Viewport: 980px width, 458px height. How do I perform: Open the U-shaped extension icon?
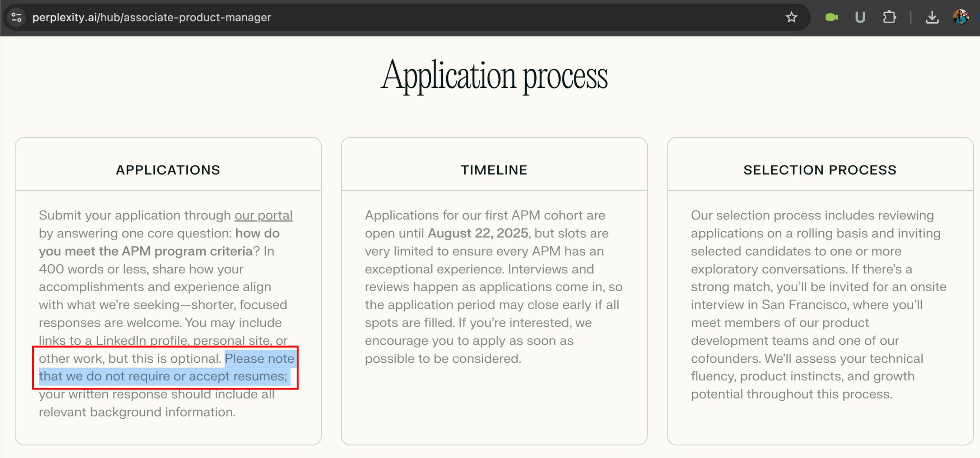click(x=860, y=17)
